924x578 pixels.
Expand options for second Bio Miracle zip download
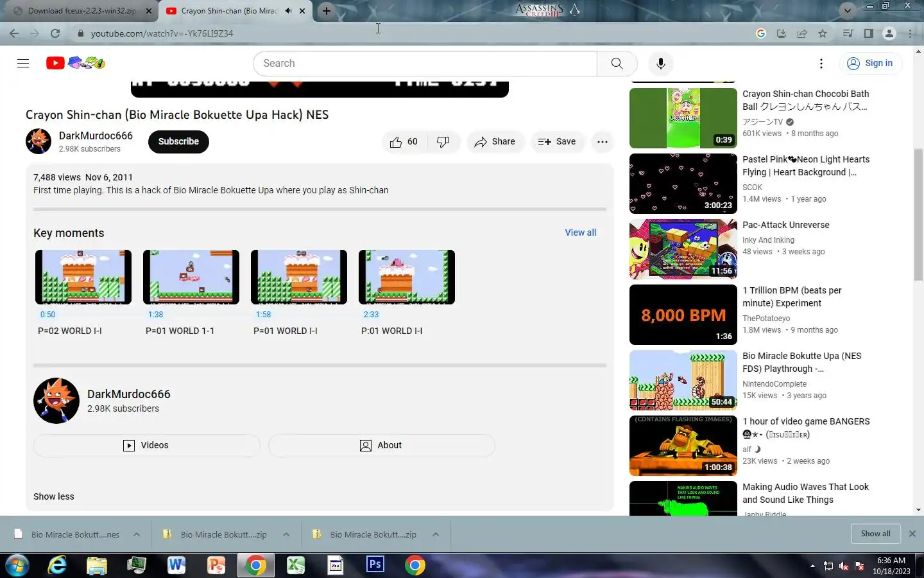coord(286,534)
